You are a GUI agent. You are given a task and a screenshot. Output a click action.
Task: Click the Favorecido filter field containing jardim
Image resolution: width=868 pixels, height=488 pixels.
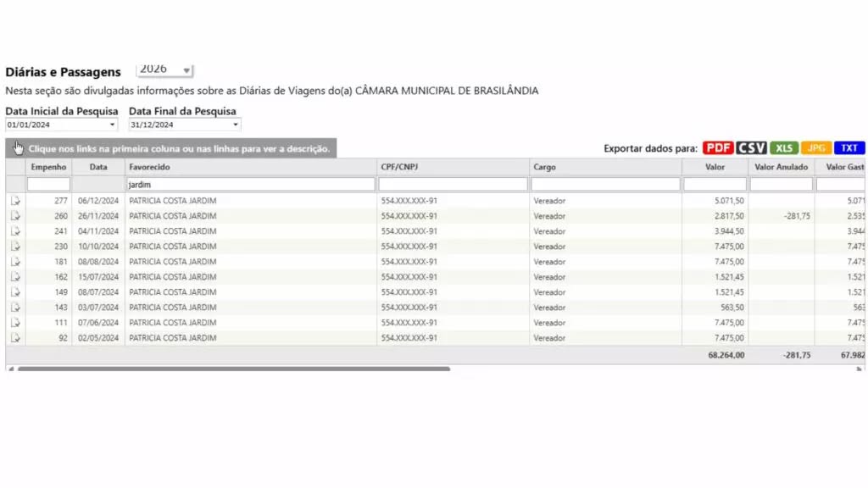251,184
